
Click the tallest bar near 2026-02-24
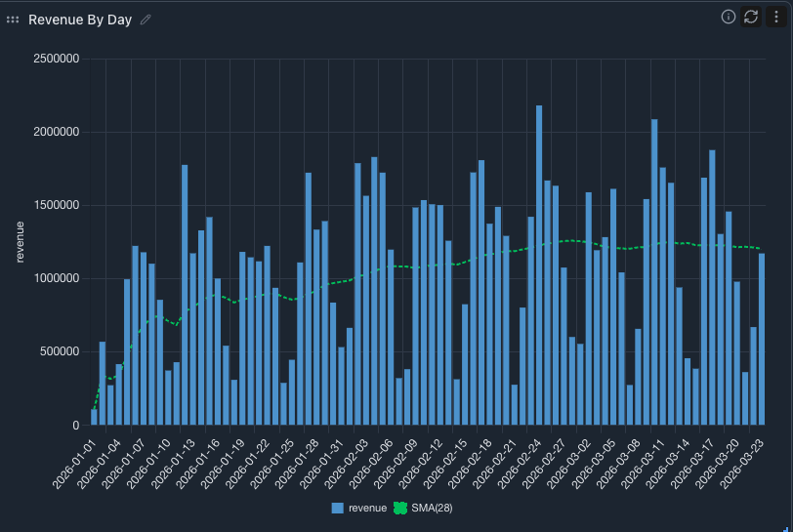(539, 266)
